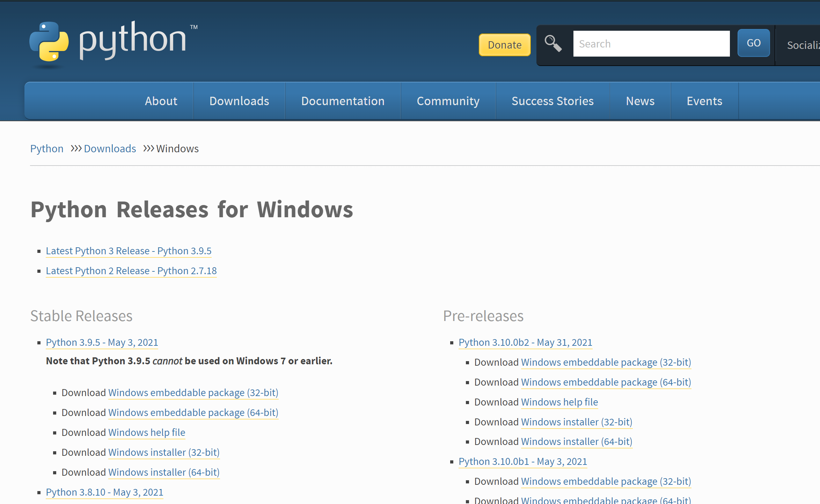Open Latest Python 2.7.18 release link

131,271
